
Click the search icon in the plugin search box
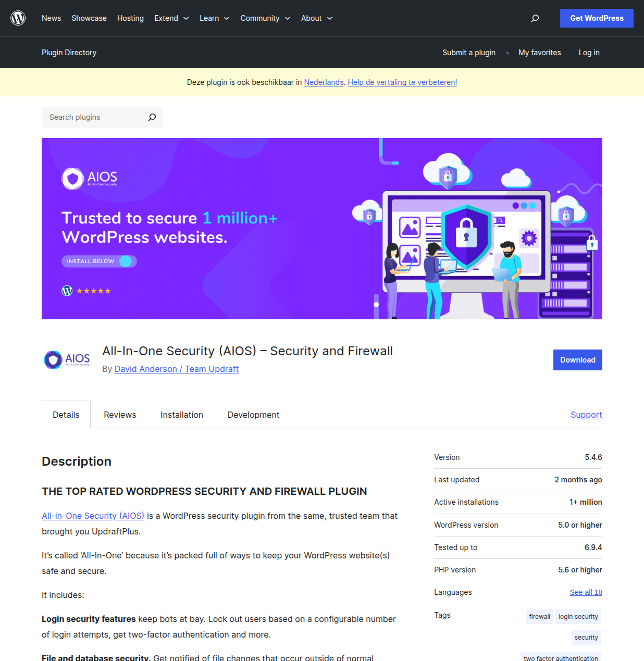click(x=152, y=117)
